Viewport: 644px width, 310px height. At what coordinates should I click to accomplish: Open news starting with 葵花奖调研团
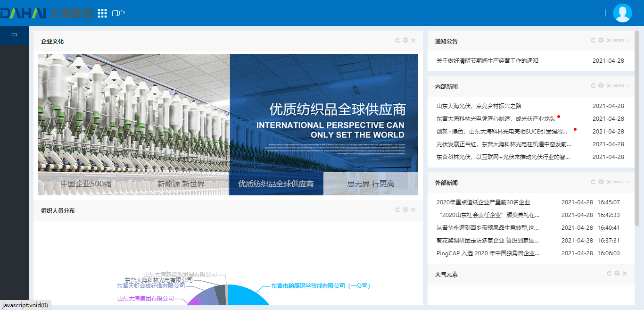pos(488,241)
